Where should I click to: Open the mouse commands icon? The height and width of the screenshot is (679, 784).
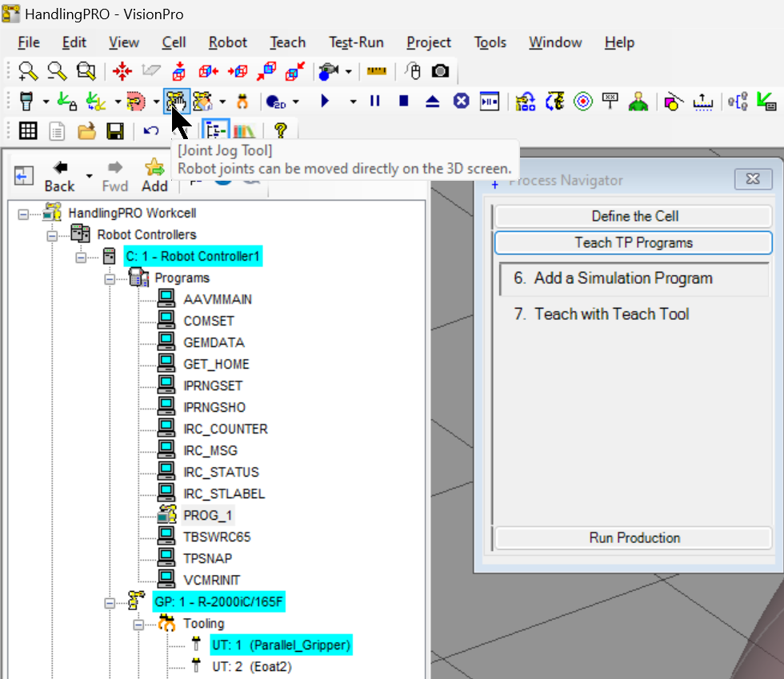coord(414,71)
